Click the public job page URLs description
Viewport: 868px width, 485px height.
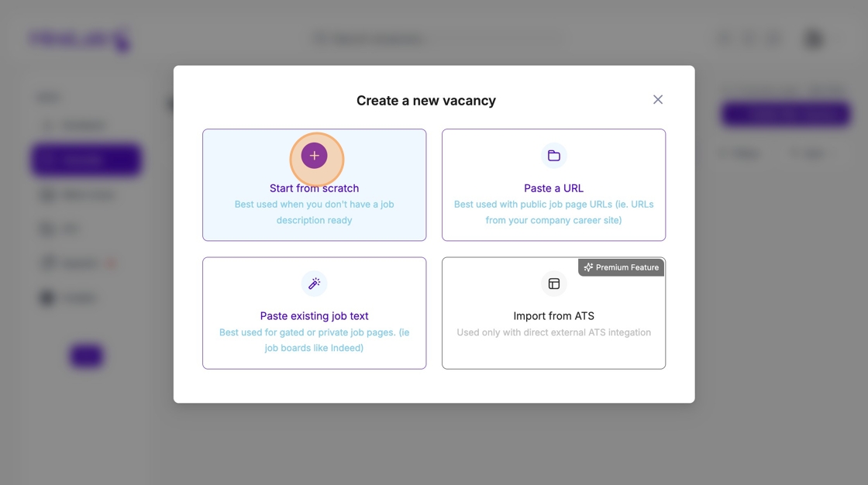point(553,212)
